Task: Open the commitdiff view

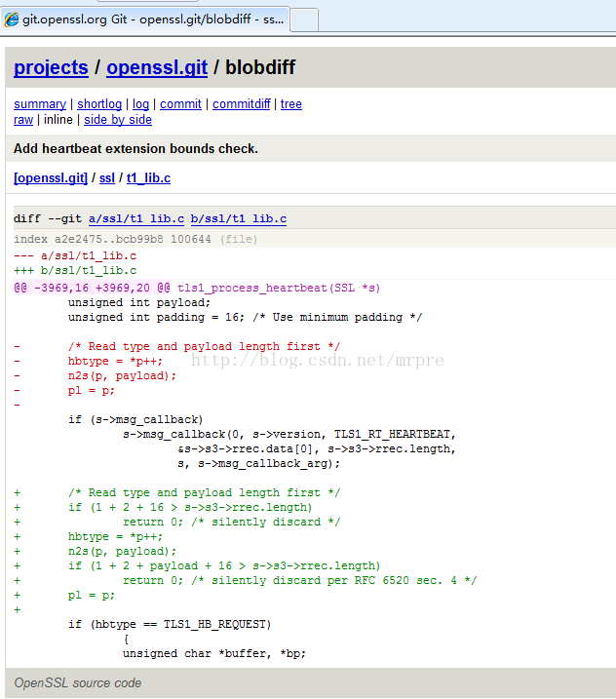Action: (x=241, y=104)
